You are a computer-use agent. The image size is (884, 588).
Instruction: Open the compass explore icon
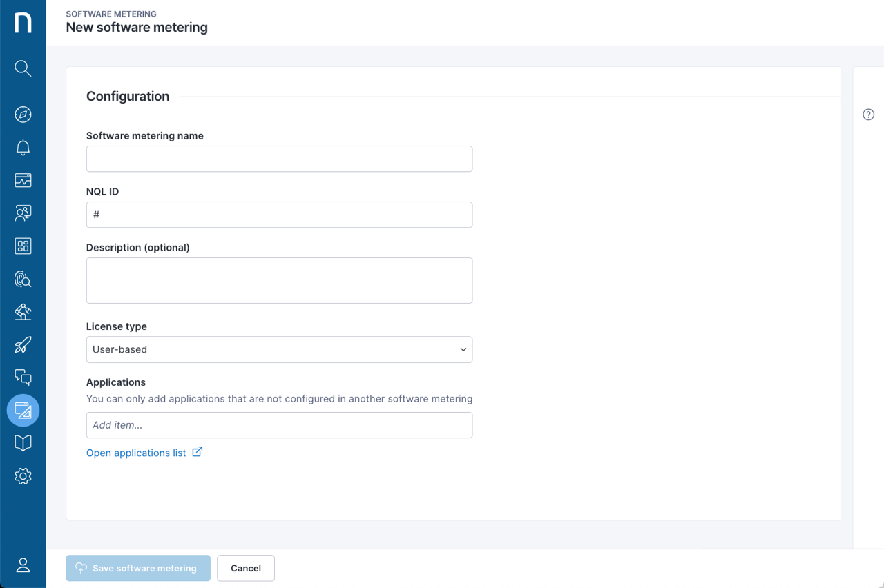click(23, 115)
